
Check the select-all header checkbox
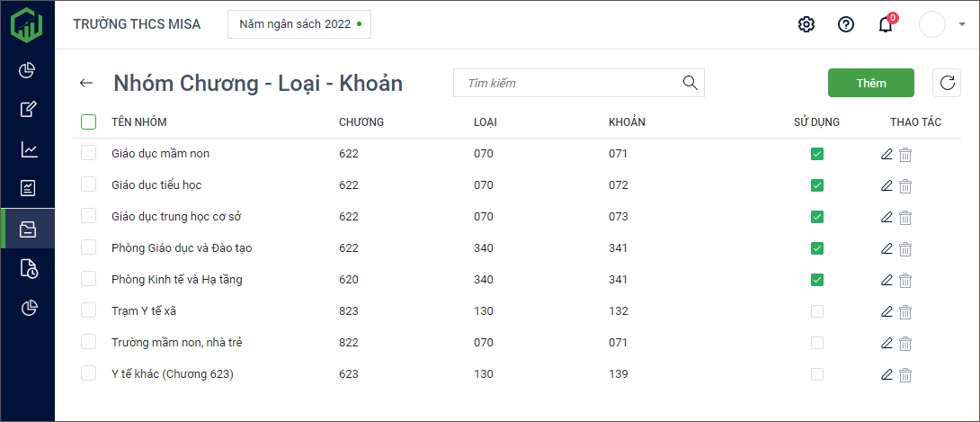click(88, 121)
